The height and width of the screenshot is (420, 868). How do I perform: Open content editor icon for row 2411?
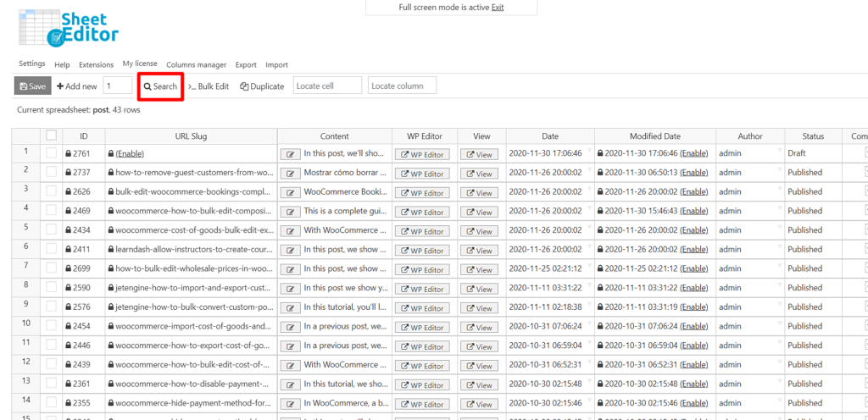pos(290,251)
